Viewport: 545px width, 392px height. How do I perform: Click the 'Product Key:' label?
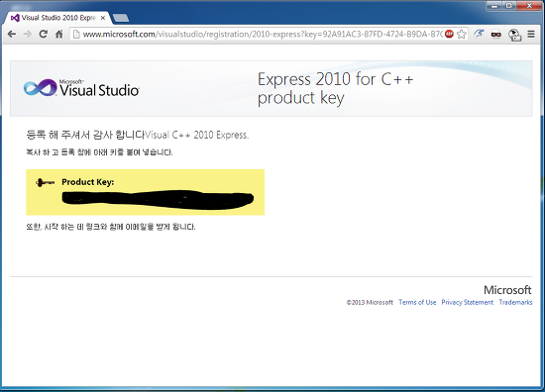point(87,182)
